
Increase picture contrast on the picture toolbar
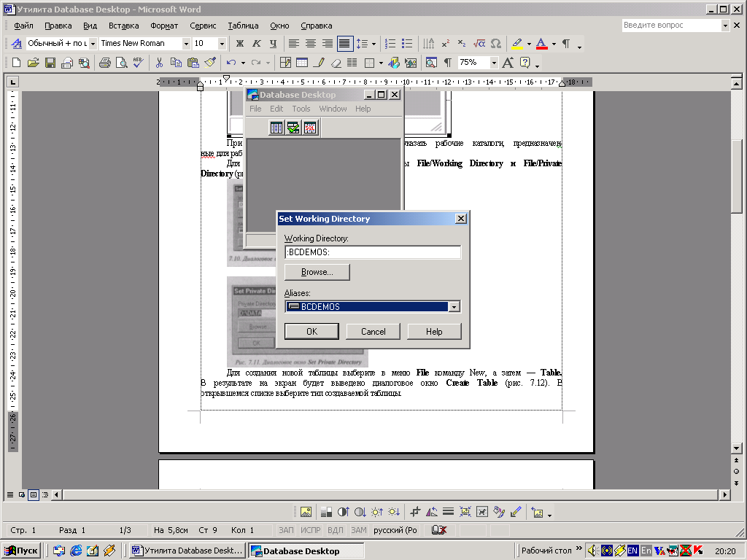coord(343,512)
